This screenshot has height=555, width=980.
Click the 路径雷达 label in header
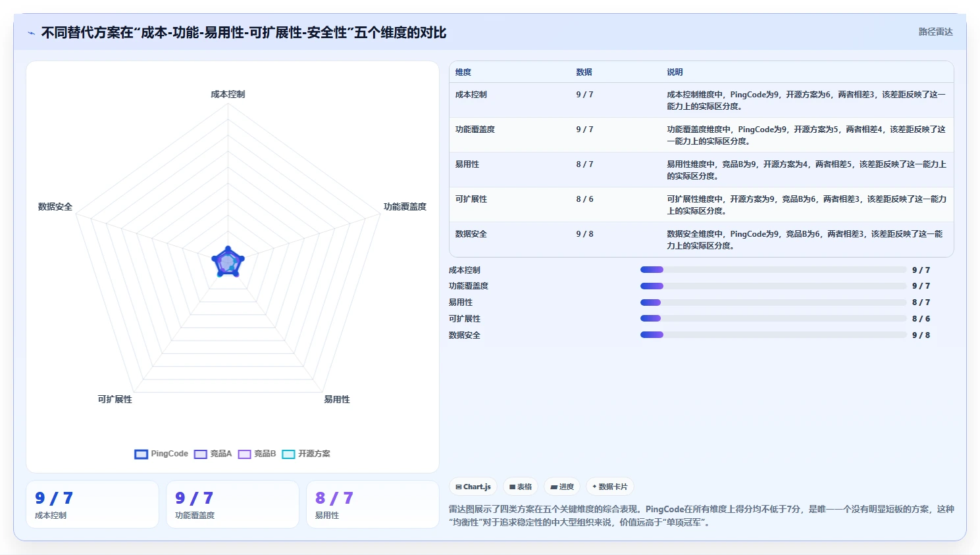tap(935, 32)
